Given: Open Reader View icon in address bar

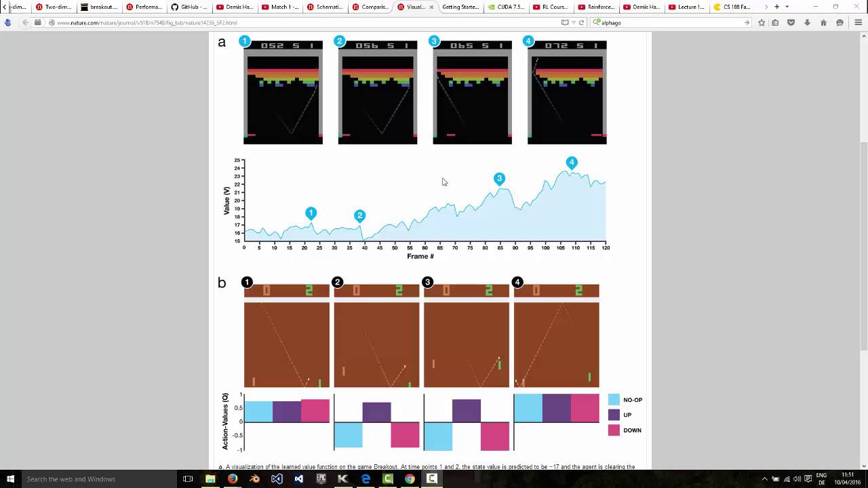Looking at the screenshot, I should pos(565,22).
